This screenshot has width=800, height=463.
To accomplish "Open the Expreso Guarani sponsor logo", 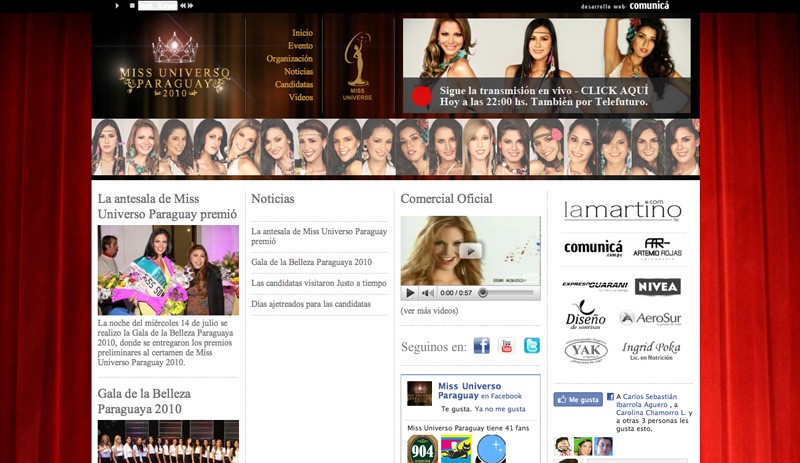I will [x=595, y=286].
